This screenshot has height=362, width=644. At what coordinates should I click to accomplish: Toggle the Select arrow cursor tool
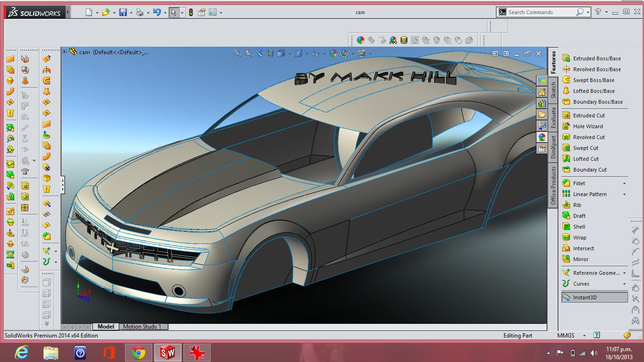pyautogui.click(x=174, y=13)
